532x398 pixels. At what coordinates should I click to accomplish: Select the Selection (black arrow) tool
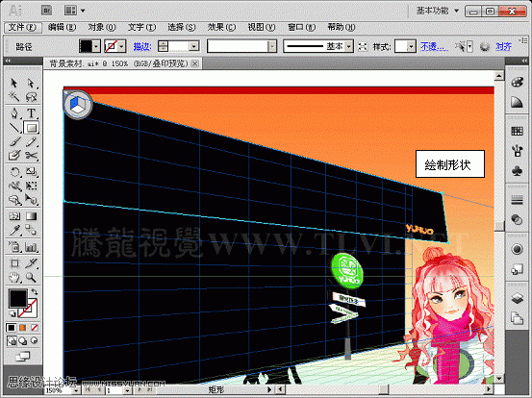click(13, 83)
